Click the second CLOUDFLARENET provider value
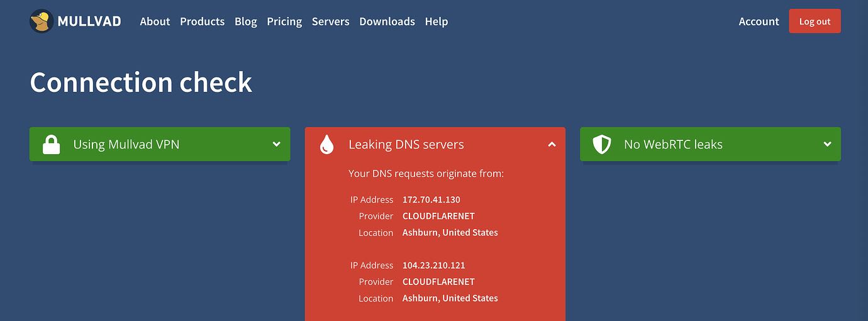This screenshot has height=321, width=868. [438, 281]
